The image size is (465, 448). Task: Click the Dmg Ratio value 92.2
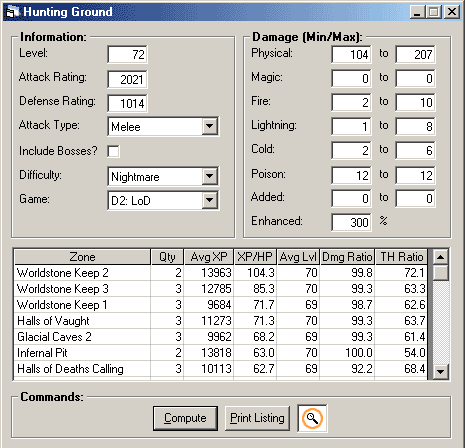pyautogui.click(x=362, y=369)
